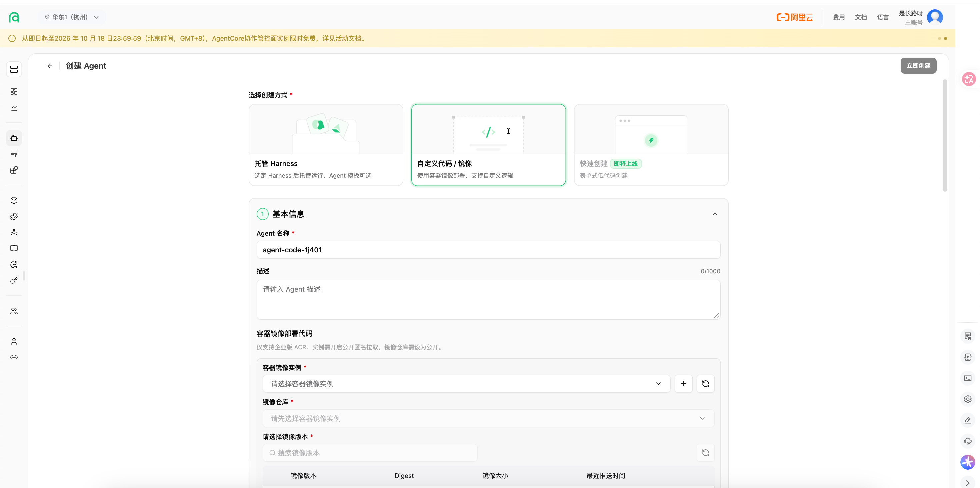Click the cube model icon in sidebar
The height and width of the screenshot is (488, 980).
pos(14,200)
